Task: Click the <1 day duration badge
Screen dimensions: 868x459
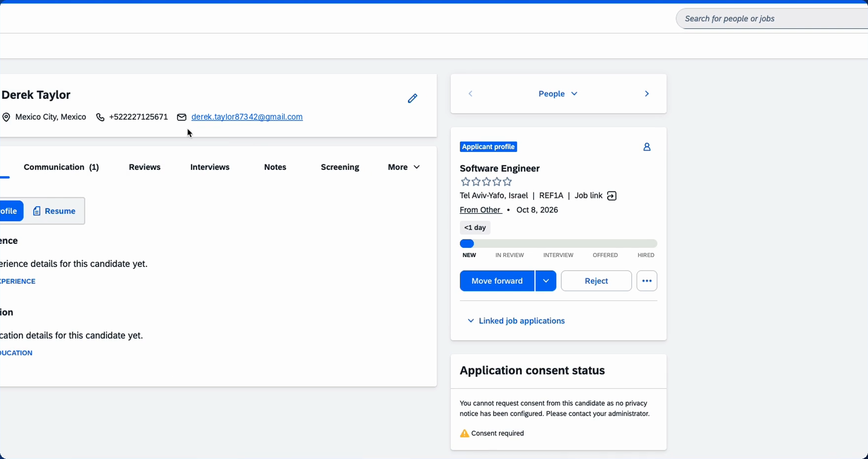Action: click(475, 228)
